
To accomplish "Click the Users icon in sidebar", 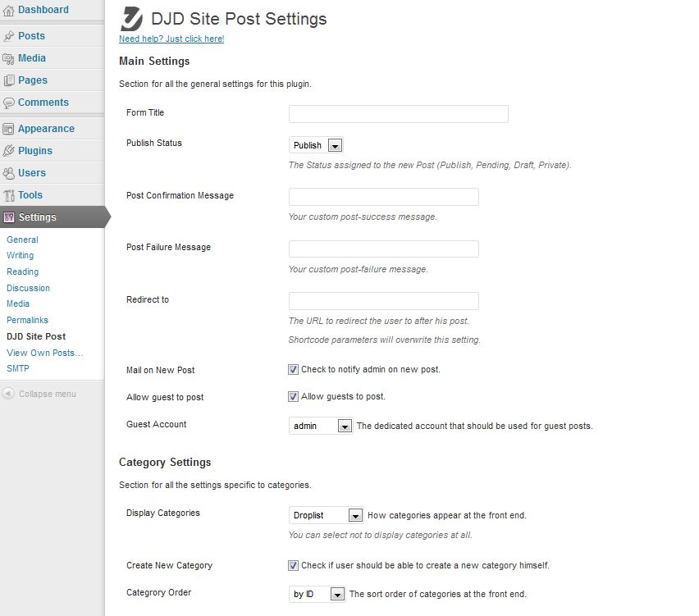I will coord(8,173).
